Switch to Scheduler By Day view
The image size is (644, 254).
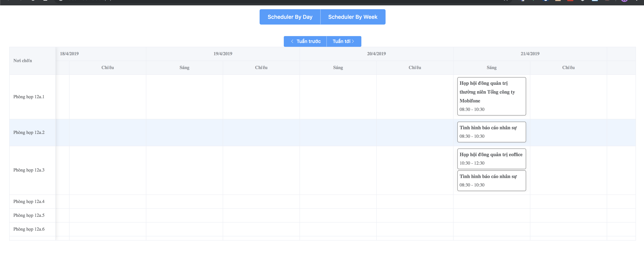[x=290, y=17]
